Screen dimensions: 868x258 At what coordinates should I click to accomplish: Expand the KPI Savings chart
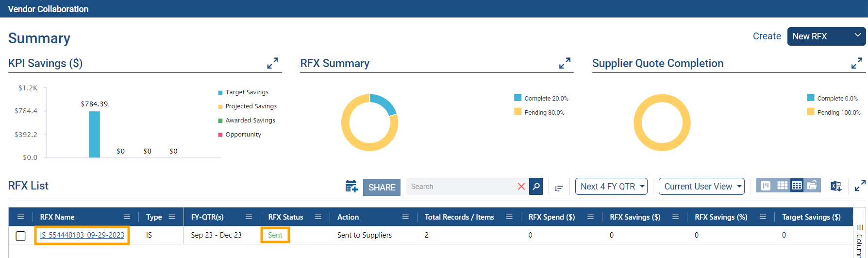[x=273, y=63]
